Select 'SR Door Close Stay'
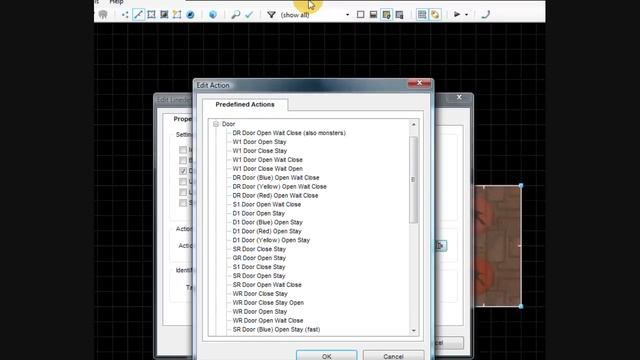640x360 pixels. click(x=259, y=249)
